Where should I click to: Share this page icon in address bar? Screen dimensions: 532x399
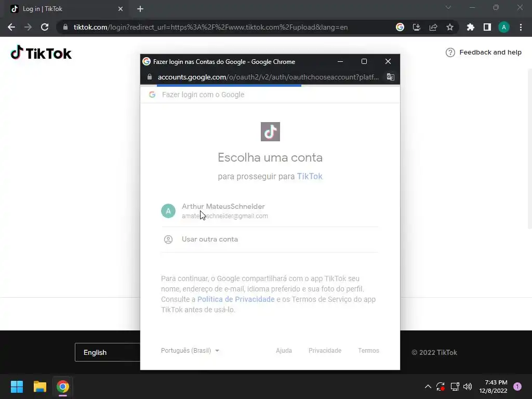pyautogui.click(x=433, y=27)
